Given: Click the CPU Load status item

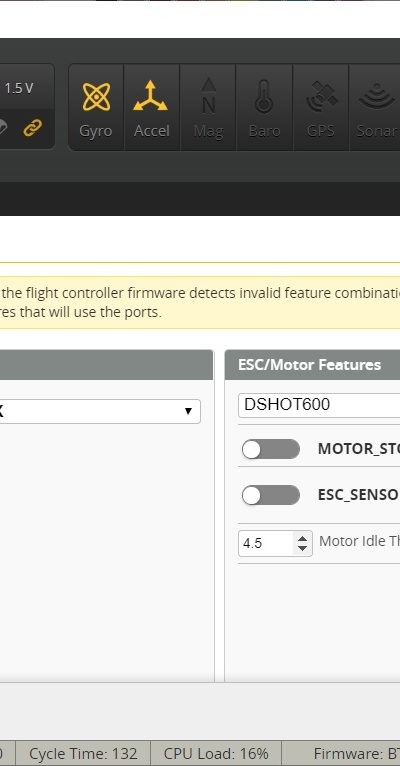Looking at the screenshot, I should click(x=216, y=753).
